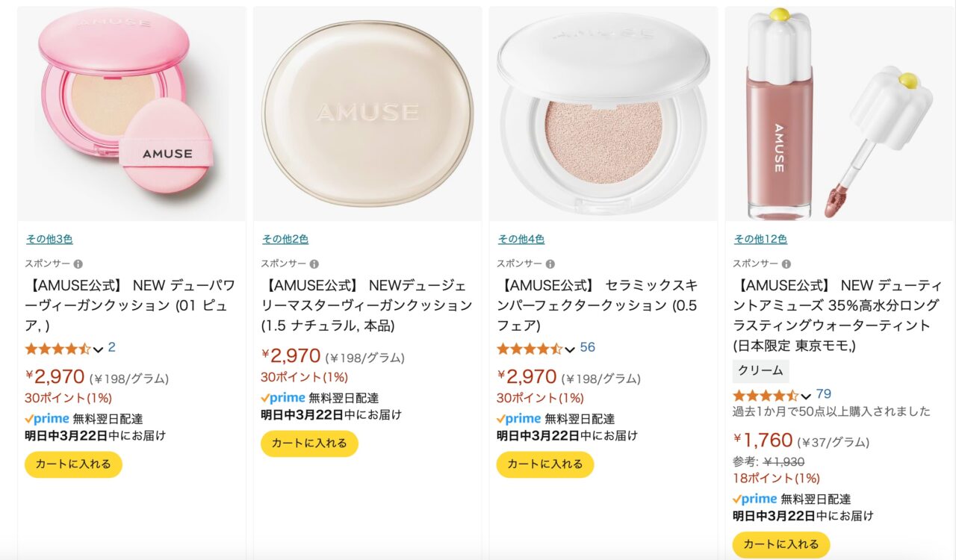The image size is (956, 560).
Task: Click sponsor info icon on Dew Power Cushion
Action: click(x=78, y=264)
